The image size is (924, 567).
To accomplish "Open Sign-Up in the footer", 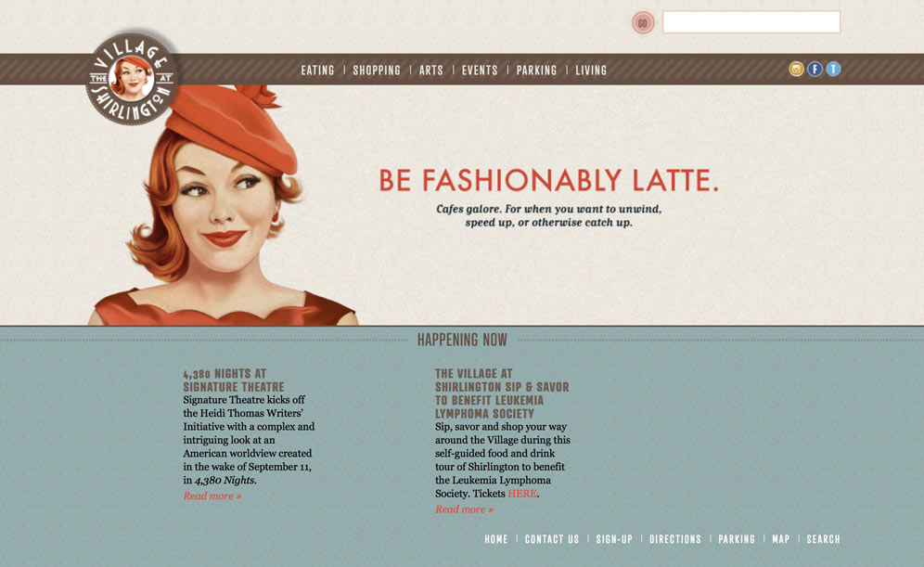I will point(614,539).
